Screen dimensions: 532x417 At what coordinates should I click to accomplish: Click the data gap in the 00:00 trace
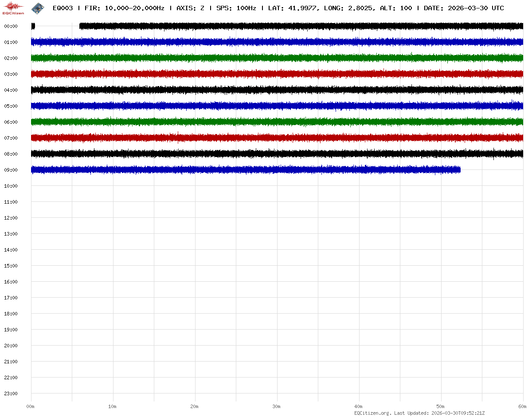pos(57,26)
